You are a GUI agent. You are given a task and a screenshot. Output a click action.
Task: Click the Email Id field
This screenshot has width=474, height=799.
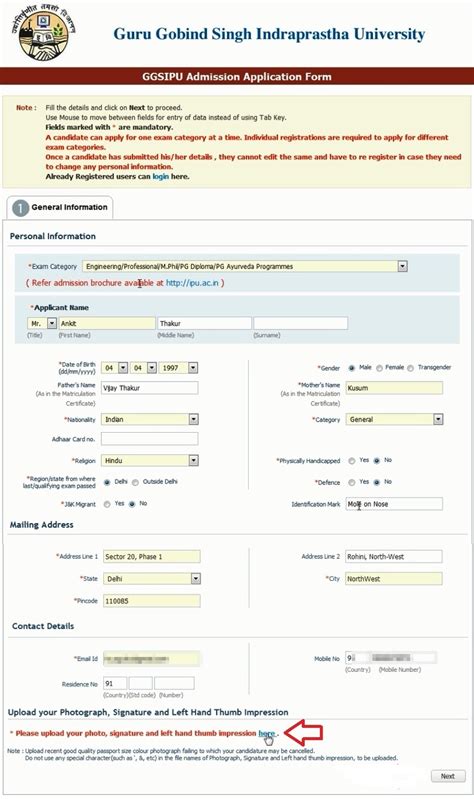point(151,659)
